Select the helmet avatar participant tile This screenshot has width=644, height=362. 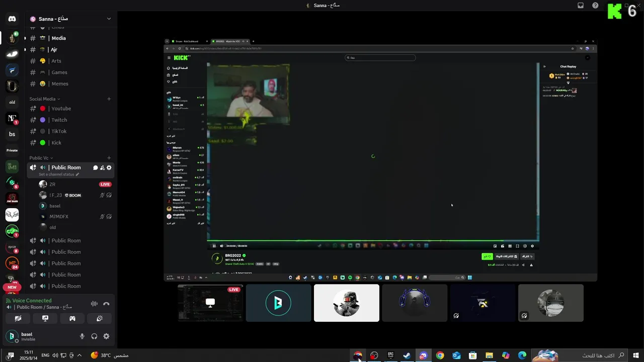tap(347, 303)
